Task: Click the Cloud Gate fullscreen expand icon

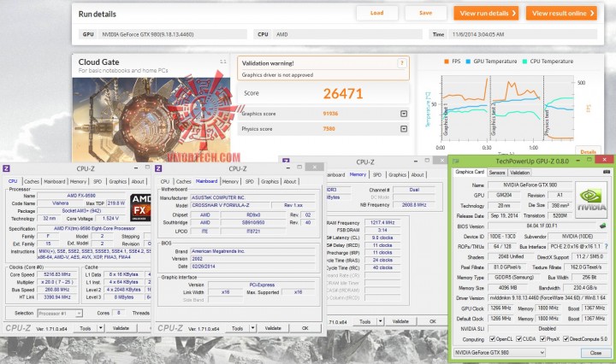Action: [223, 62]
